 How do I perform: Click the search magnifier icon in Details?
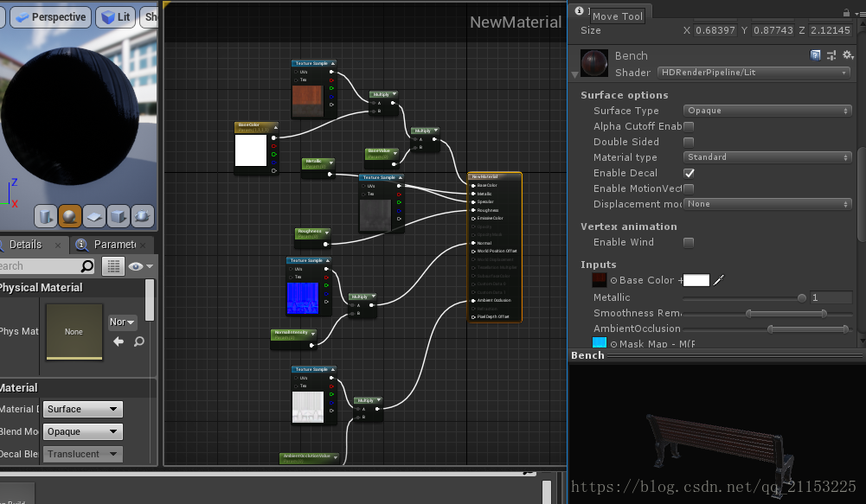87,266
